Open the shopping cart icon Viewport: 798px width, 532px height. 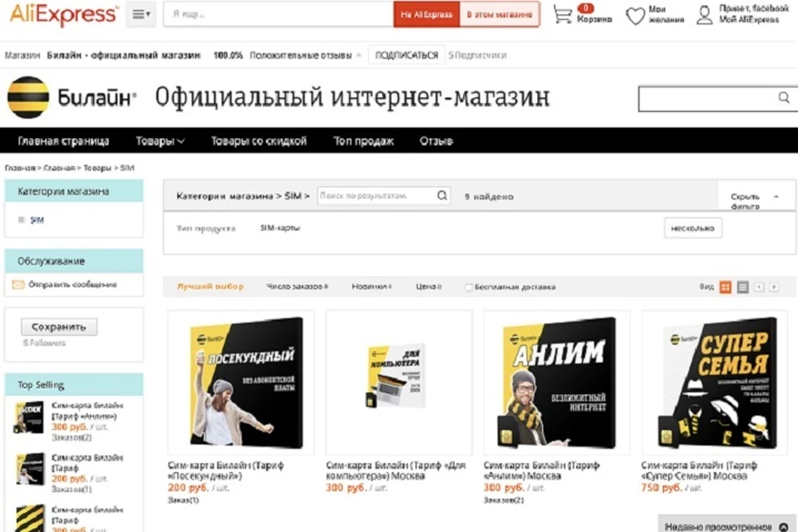tap(563, 14)
